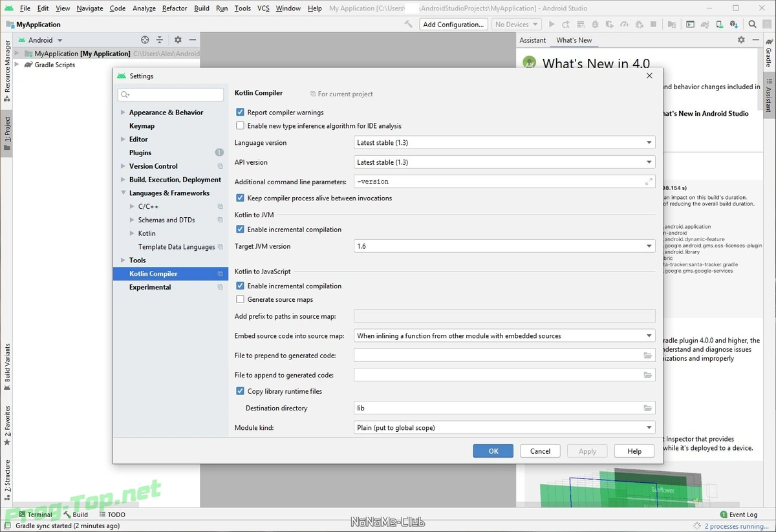Open Project Structure icon in toolbar

(x=672, y=24)
